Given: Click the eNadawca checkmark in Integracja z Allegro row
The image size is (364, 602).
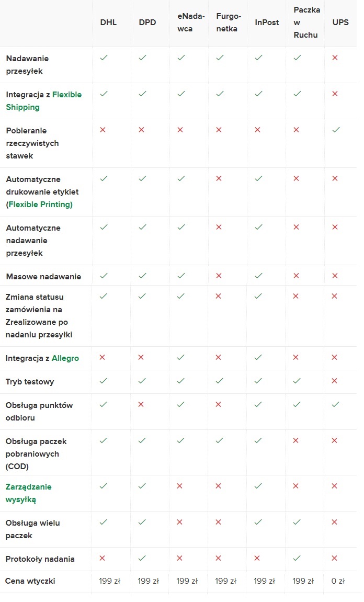Looking at the screenshot, I should pos(181,357).
